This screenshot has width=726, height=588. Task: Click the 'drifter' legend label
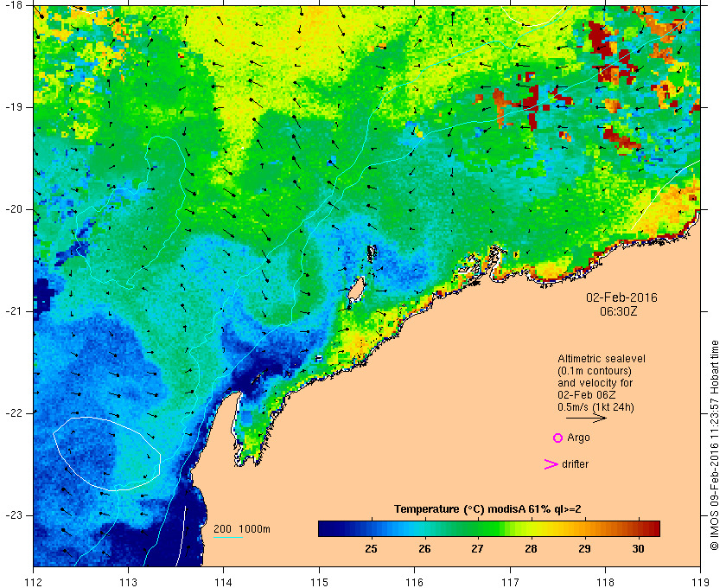(x=575, y=464)
